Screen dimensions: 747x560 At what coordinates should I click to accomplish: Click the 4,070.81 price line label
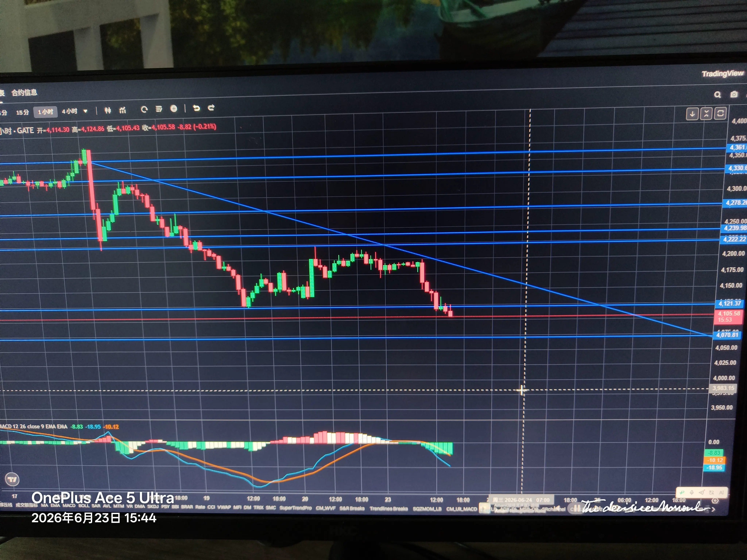[727, 335]
